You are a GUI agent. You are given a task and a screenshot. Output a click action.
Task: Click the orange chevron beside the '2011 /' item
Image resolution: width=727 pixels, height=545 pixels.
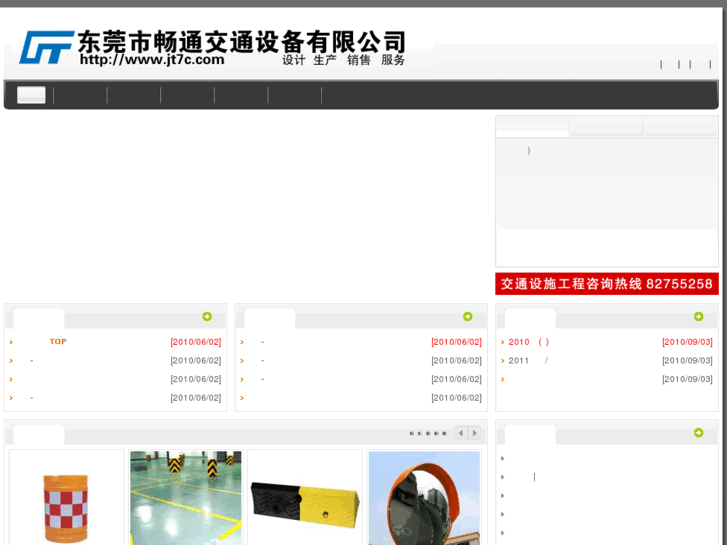tap(503, 360)
